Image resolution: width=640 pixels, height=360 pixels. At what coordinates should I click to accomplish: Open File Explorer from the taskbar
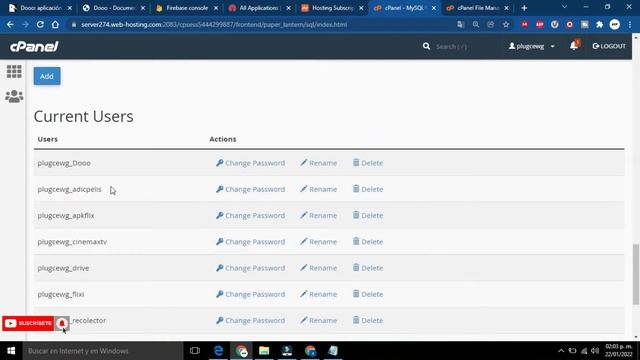click(x=264, y=351)
